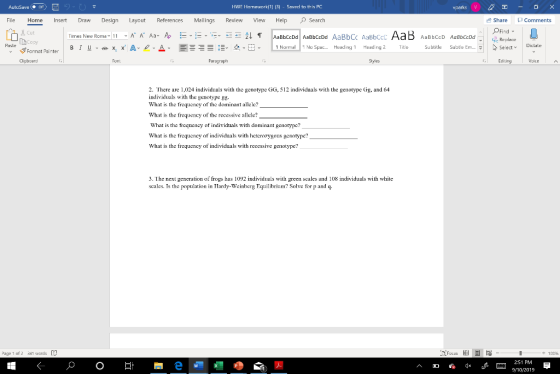The width and height of the screenshot is (560, 374).
Task: Switch to Focus mode
Action: pyautogui.click(x=449, y=353)
